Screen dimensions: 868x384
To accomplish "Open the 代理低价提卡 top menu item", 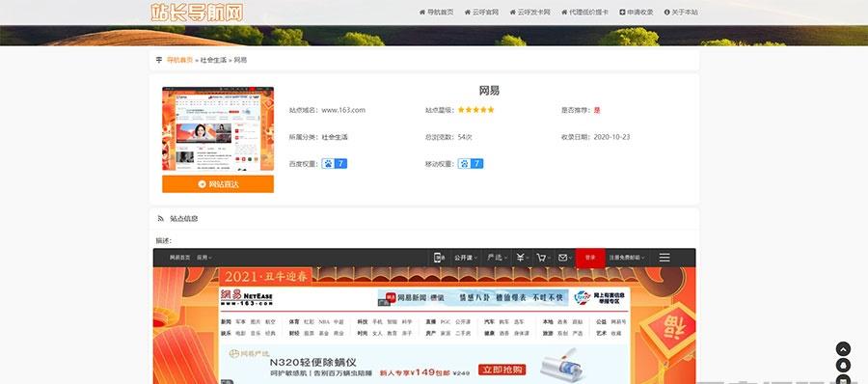I will point(584,13).
